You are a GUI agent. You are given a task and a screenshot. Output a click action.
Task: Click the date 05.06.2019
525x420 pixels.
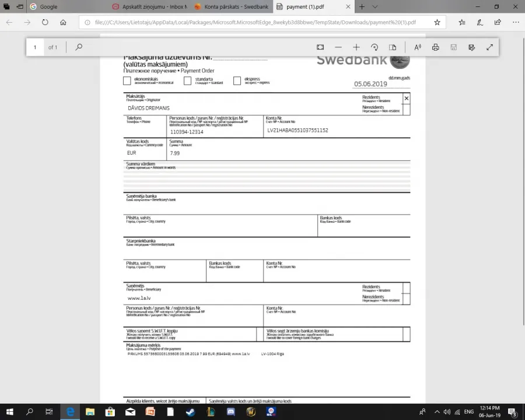click(370, 84)
